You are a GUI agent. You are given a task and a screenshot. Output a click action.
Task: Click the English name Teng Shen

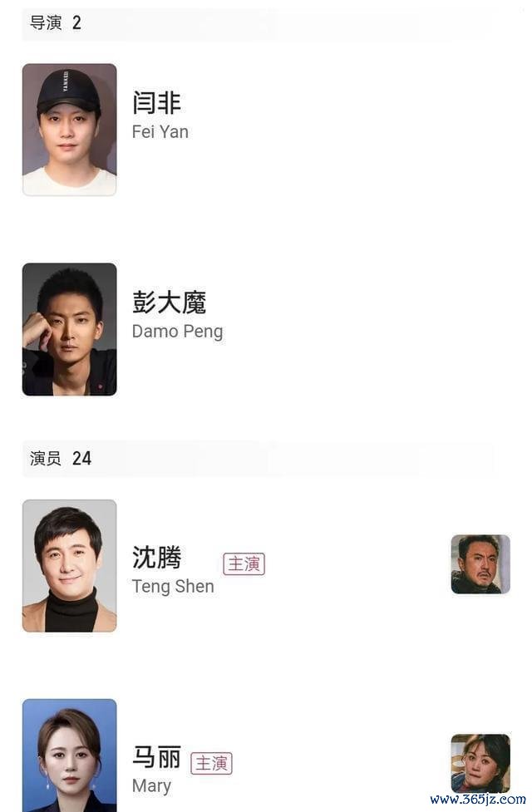tap(173, 586)
